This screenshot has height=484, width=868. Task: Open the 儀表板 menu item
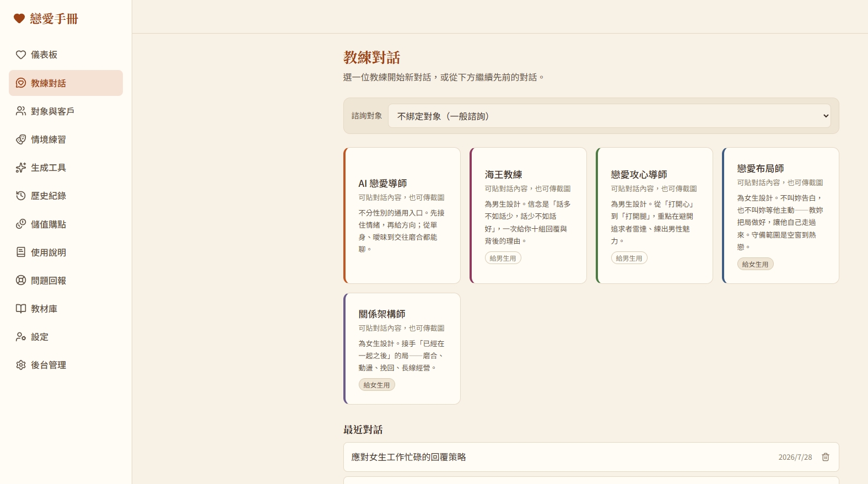(x=66, y=55)
